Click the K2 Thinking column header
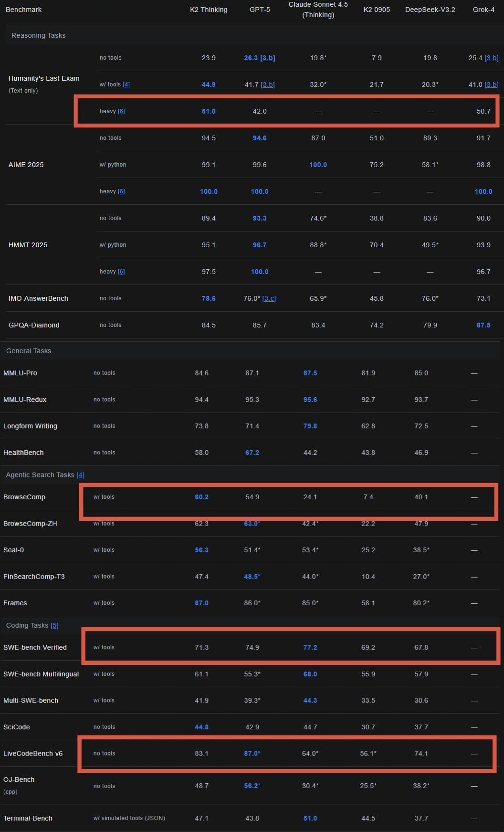Image resolution: width=504 pixels, height=832 pixels. click(x=209, y=10)
